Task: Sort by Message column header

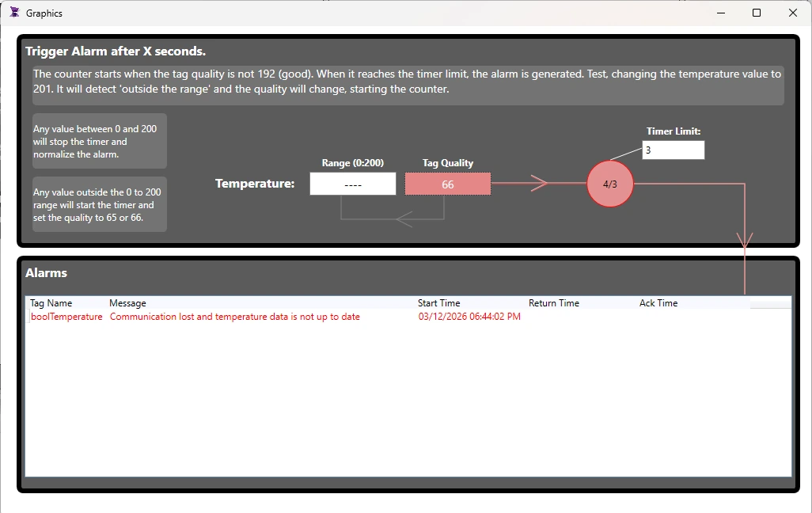Action: (127, 303)
